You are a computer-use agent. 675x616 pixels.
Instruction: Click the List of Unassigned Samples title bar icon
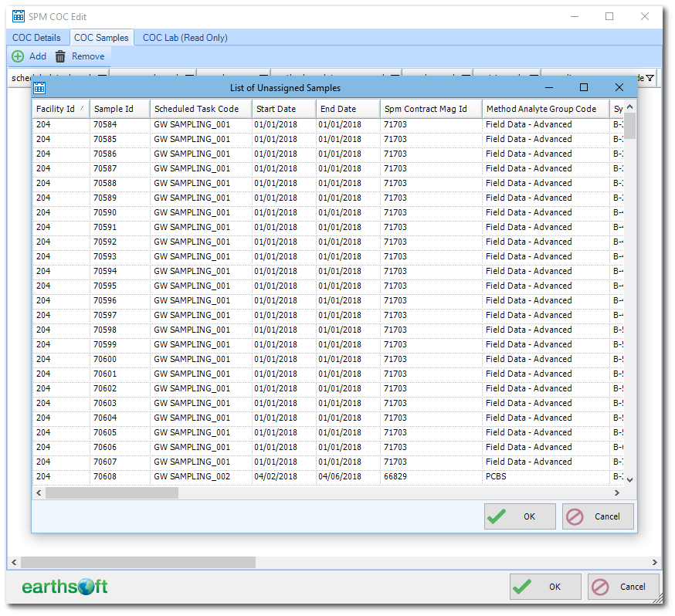(39, 87)
